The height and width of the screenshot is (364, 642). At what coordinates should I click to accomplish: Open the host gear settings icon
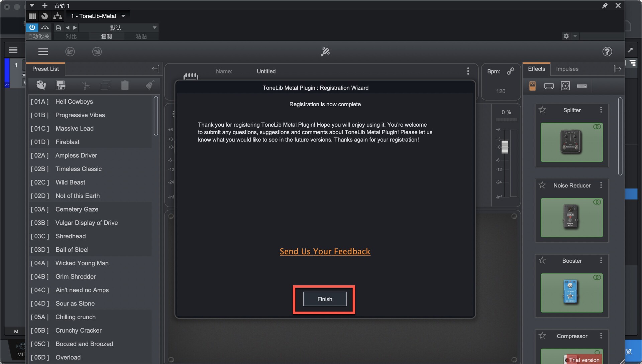coord(566,36)
